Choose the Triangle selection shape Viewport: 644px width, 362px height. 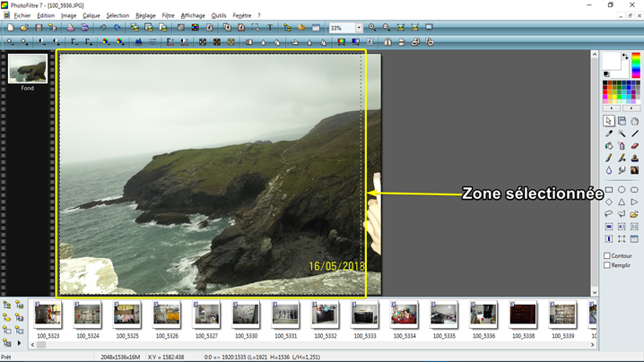622,202
